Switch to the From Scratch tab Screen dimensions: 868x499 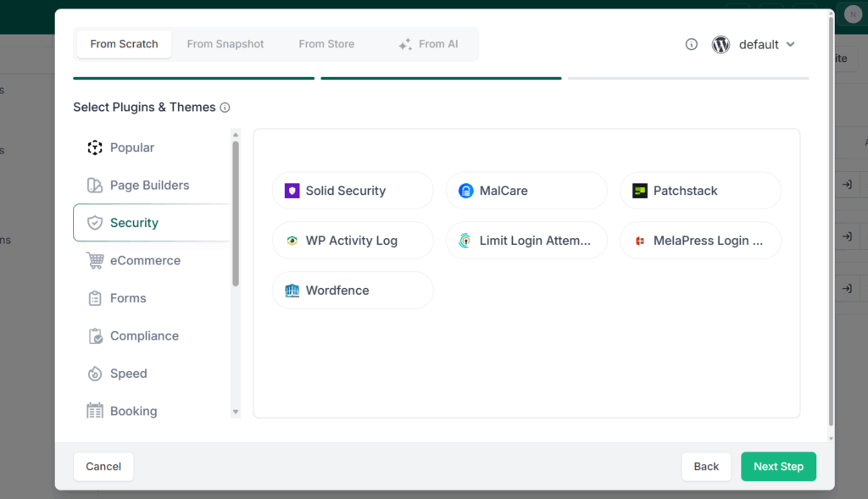coord(124,44)
